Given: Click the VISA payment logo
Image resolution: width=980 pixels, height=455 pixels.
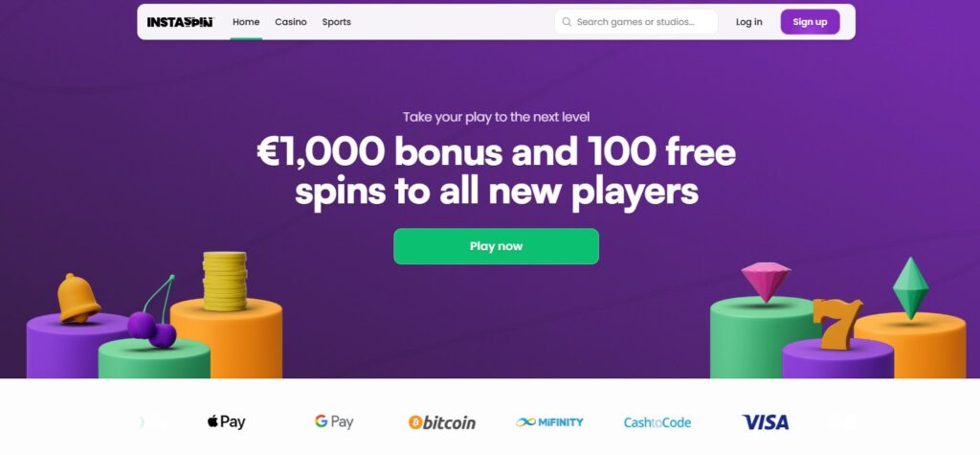Looking at the screenshot, I should coord(765,421).
